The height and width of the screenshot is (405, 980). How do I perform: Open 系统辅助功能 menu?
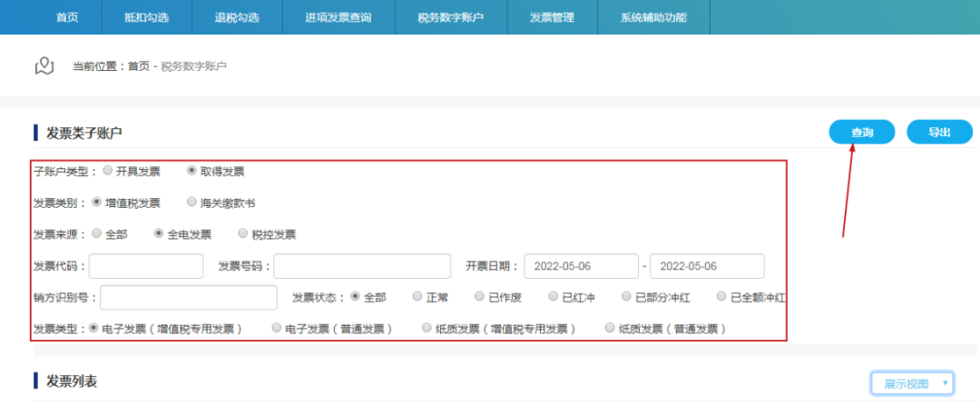point(653,17)
